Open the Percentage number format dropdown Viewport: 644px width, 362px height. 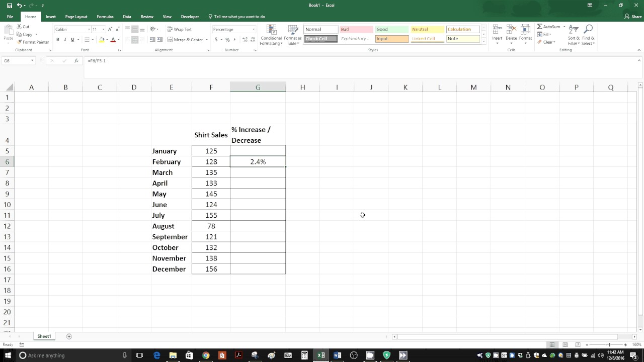coord(254,29)
